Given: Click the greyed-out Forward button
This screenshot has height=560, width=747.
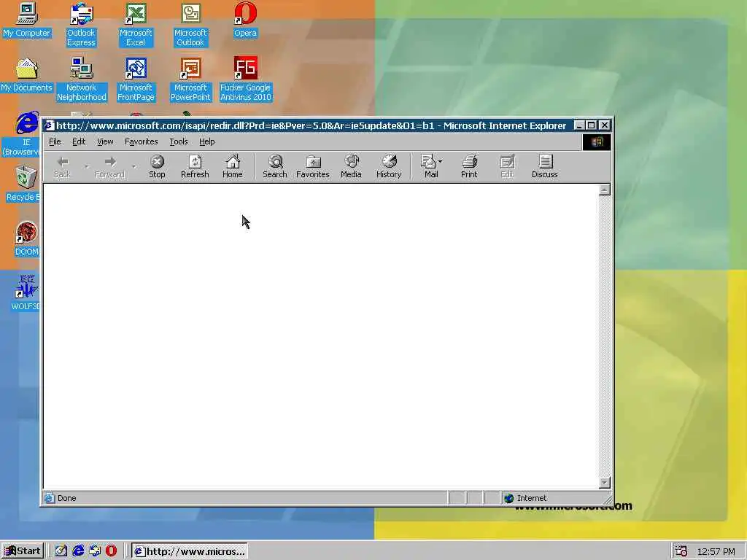Looking at the screenshot, I should [x=109, y=167].
